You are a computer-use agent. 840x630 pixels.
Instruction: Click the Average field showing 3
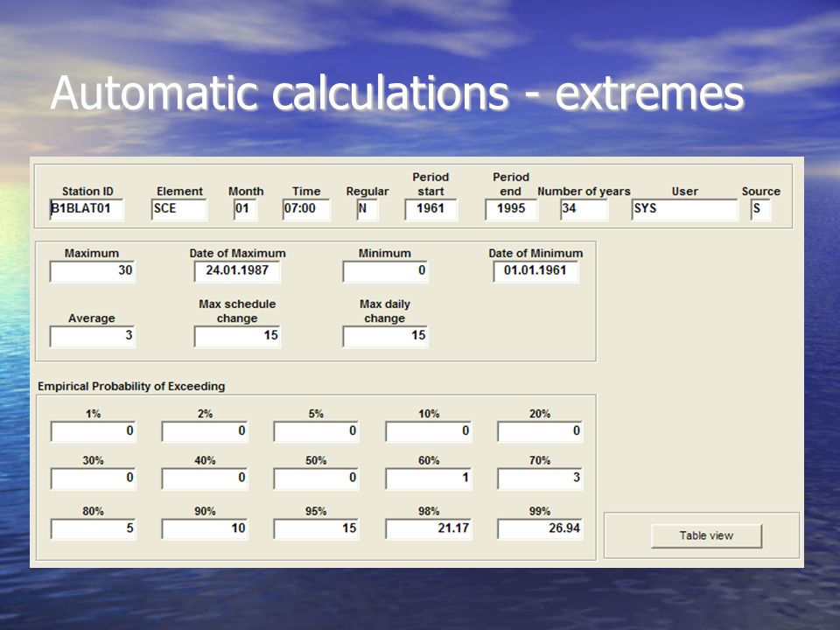click(x=92, y=336)
